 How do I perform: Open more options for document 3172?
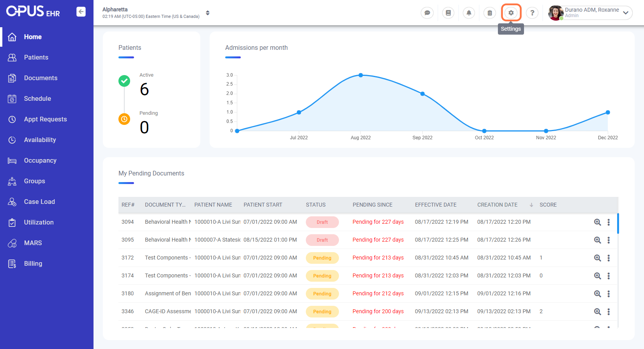[609, 258]
